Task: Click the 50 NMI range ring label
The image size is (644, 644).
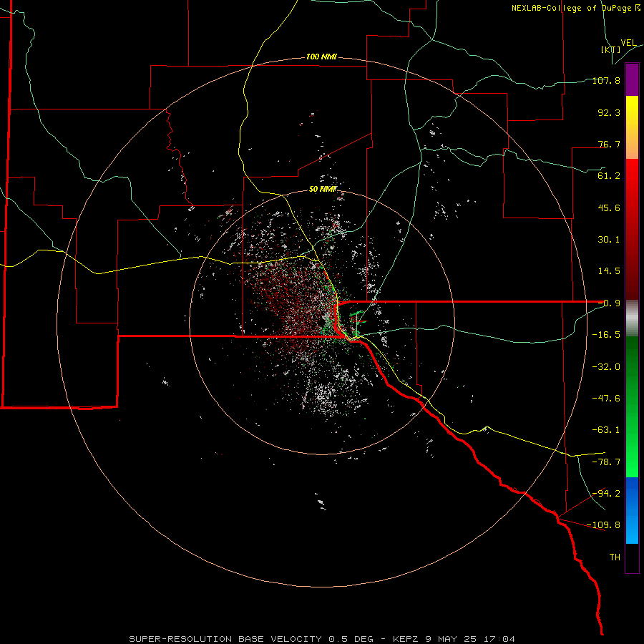Action: (323, 189)
